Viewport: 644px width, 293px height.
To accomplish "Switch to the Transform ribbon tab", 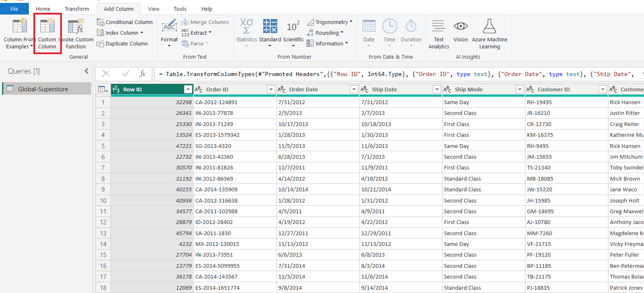I will 77,8.
